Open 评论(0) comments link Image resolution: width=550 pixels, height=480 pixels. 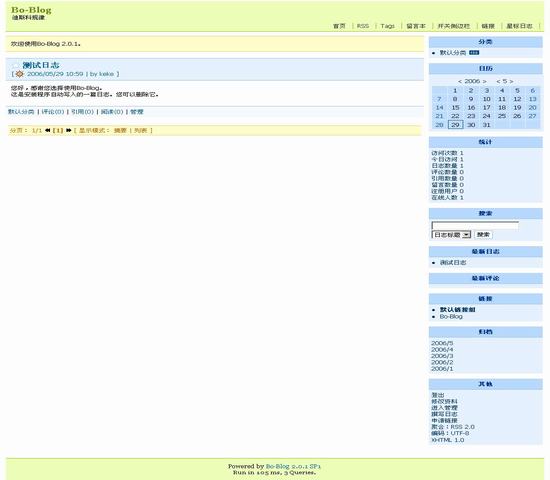tap(53, 112)
